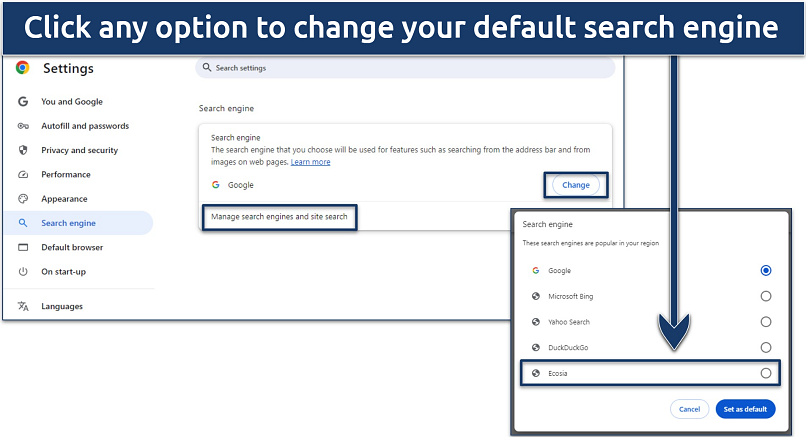This screenshot has width=806, height=437.
Task: Click the Set as default button
Action: tap(745, 409)
